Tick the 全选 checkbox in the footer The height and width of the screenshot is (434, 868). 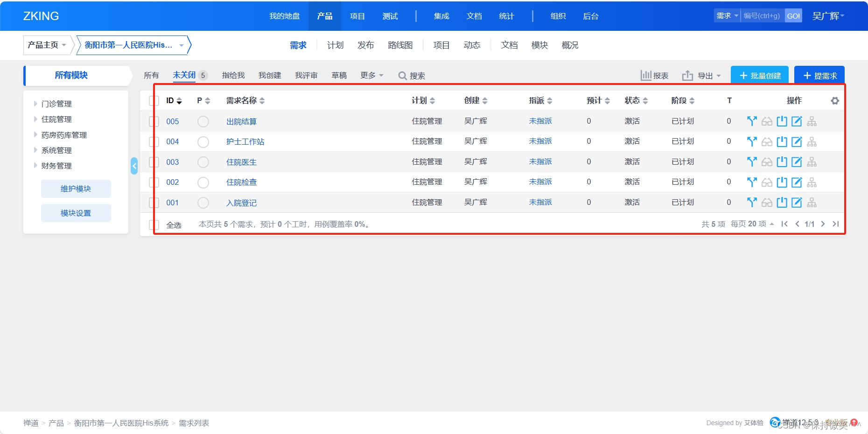pos(154,225)
